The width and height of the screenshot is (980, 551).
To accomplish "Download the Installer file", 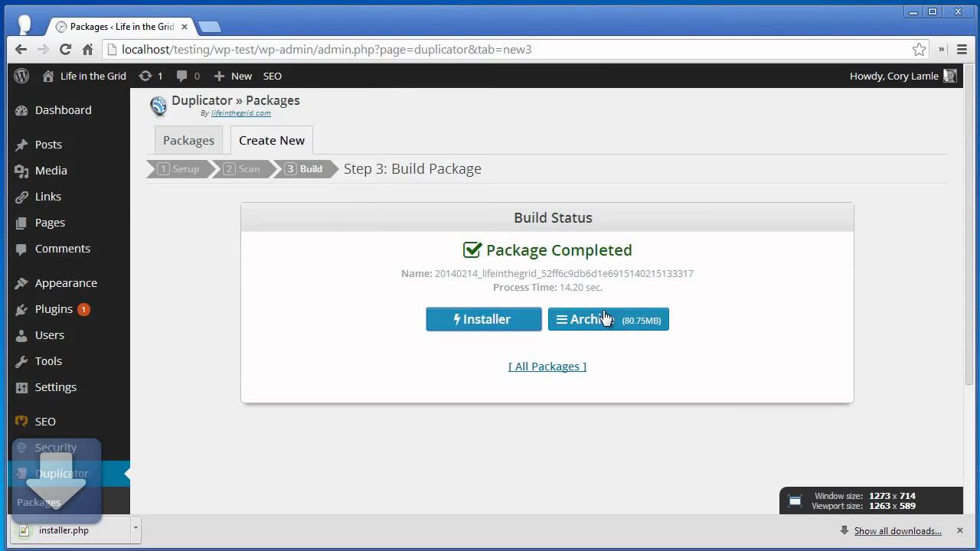I will point(484,320).
